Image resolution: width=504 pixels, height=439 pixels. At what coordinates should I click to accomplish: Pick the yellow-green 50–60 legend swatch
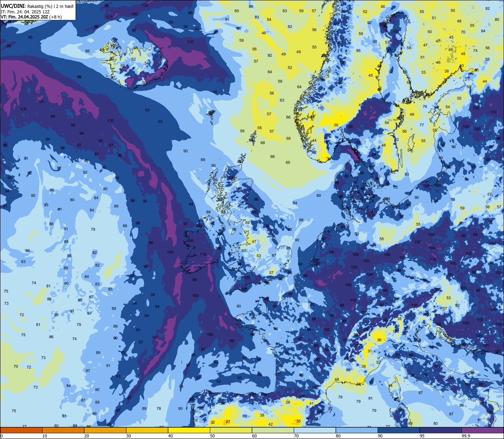pyautogui.click(x=231, y=430)
